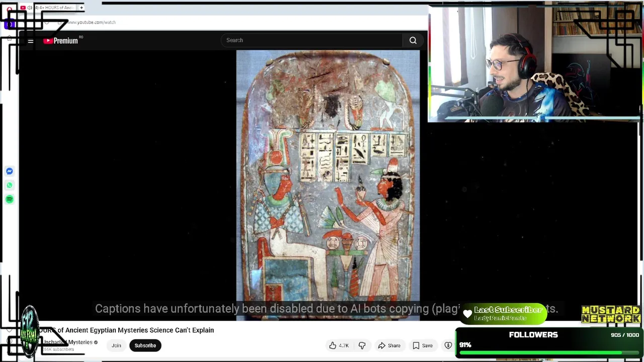The height and width of the screenshot is (362, 644).
Task: Open the YouTube hamburger guide menu
Action: pyautogui.click(x=31, y=41)
